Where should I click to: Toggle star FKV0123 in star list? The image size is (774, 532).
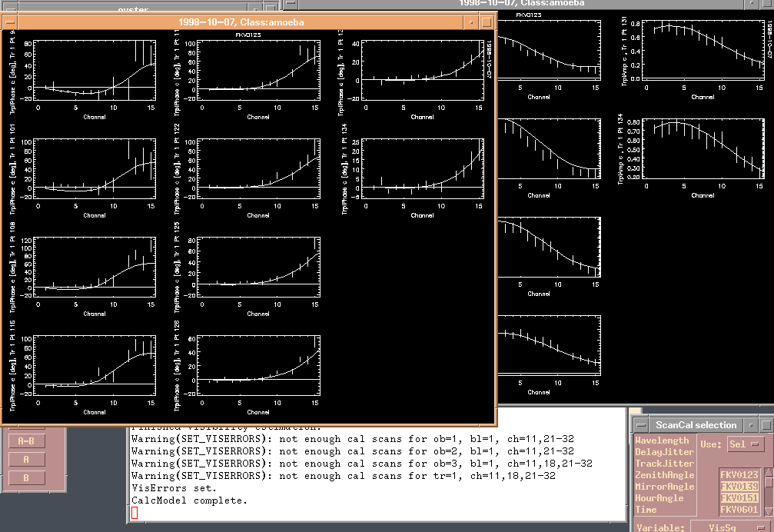click(739, 475)
